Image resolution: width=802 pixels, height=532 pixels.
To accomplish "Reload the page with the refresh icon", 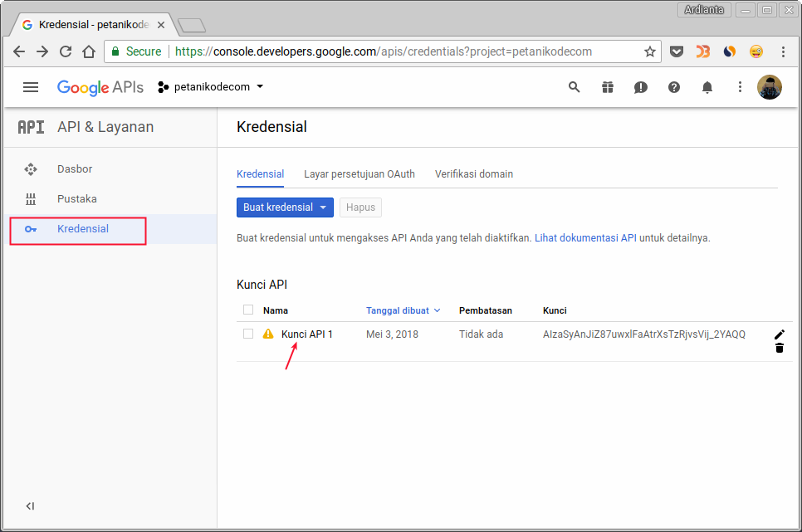I will (x=66, y=51).
